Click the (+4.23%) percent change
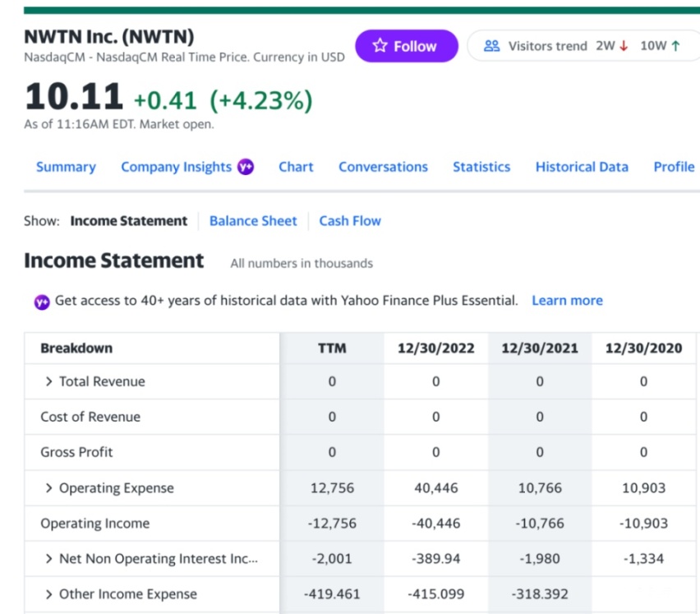The width and height of the screenshot is (700, 614). (x=261, y=100)
